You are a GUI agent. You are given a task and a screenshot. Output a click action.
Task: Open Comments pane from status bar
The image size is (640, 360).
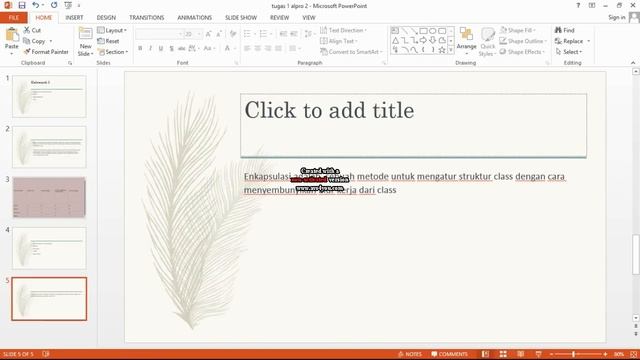pos(449,354)
